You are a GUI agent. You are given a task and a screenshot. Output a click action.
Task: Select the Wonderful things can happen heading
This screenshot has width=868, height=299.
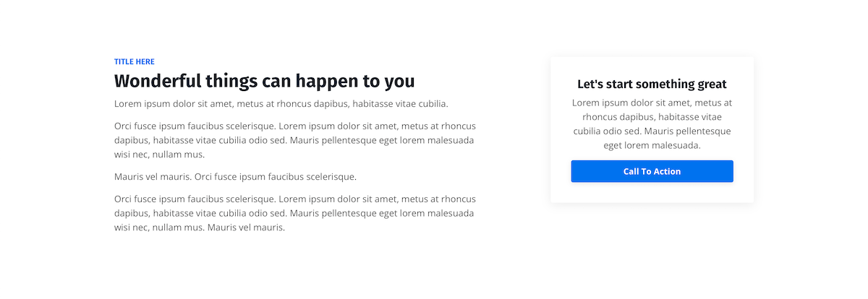click(264, 81)
